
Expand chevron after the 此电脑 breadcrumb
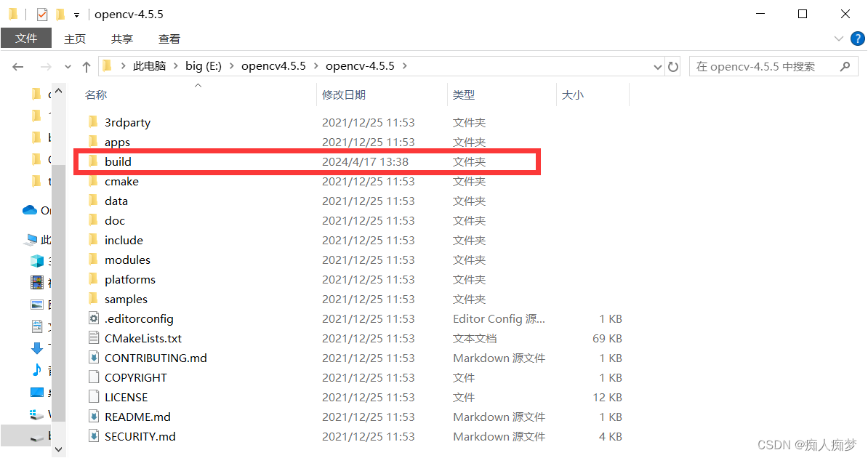point(175,66)
